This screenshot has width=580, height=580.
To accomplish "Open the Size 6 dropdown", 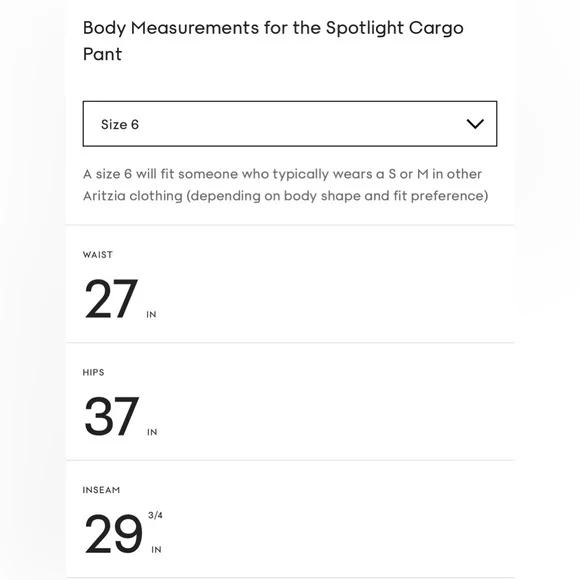I will coord(290,124).
